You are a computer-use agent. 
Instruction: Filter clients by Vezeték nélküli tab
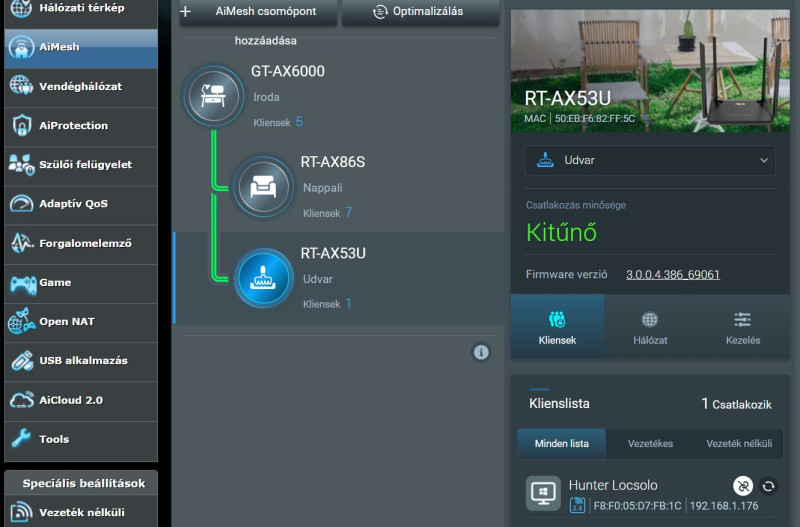click(x=739, y=443)
